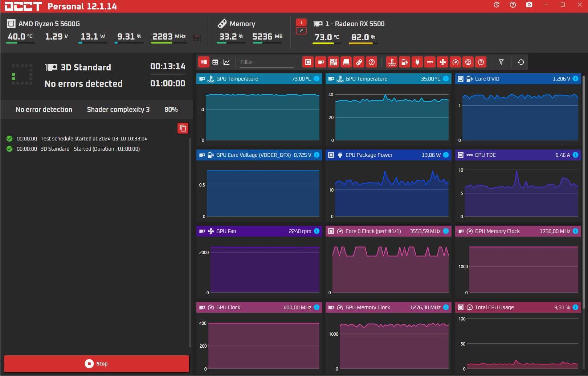Select the CPU Package Power graph card
The image size is (588, 376).
[388, 186]
